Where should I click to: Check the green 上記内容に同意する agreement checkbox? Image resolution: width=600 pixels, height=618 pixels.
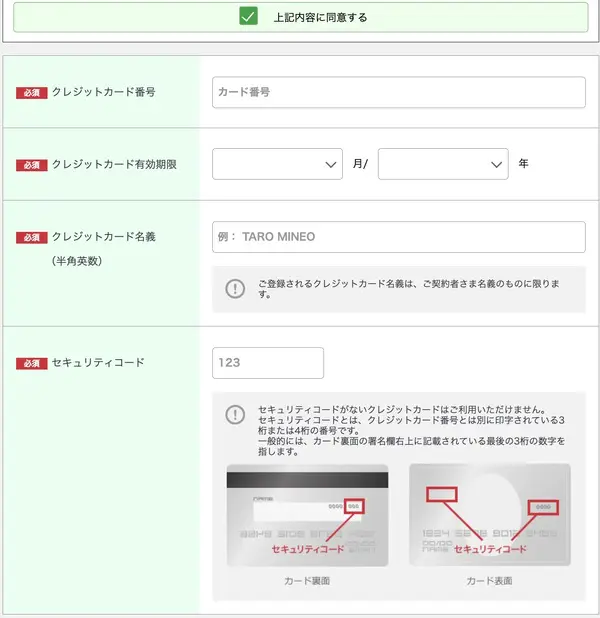tap(249, 17)
